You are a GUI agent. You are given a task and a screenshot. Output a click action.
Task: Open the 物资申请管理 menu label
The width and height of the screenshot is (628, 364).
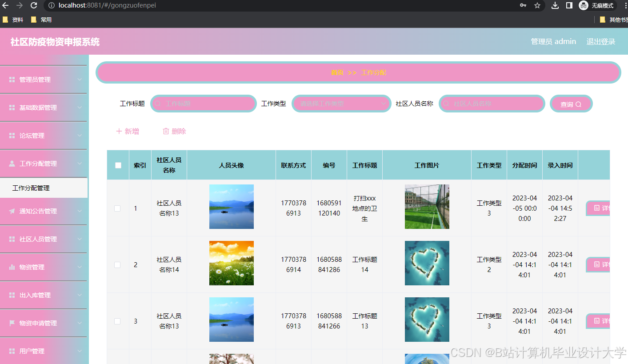tap(38, 323)
